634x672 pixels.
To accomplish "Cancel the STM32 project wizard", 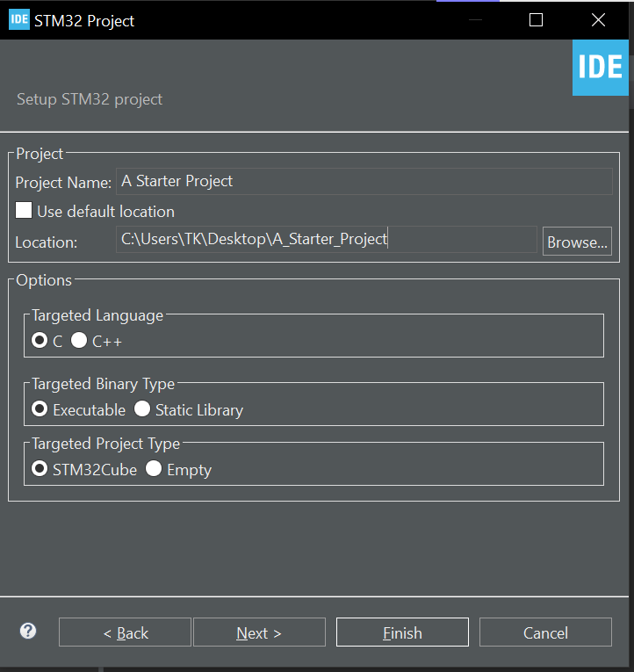I will coord(545,632).
